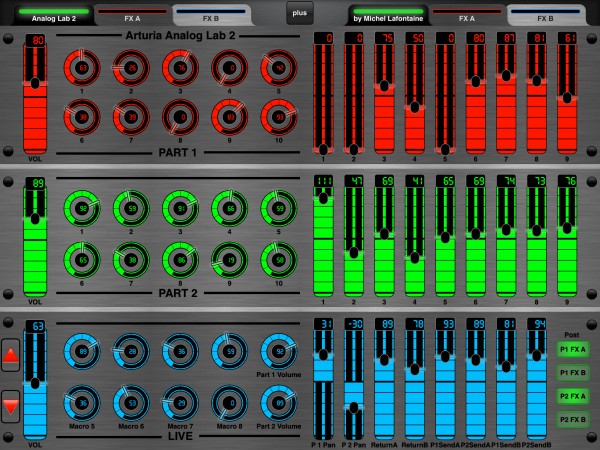Viewport: 600px width, 450px height.
Task: Click Part 1 red knob 6
Action: tap(82, 117)
